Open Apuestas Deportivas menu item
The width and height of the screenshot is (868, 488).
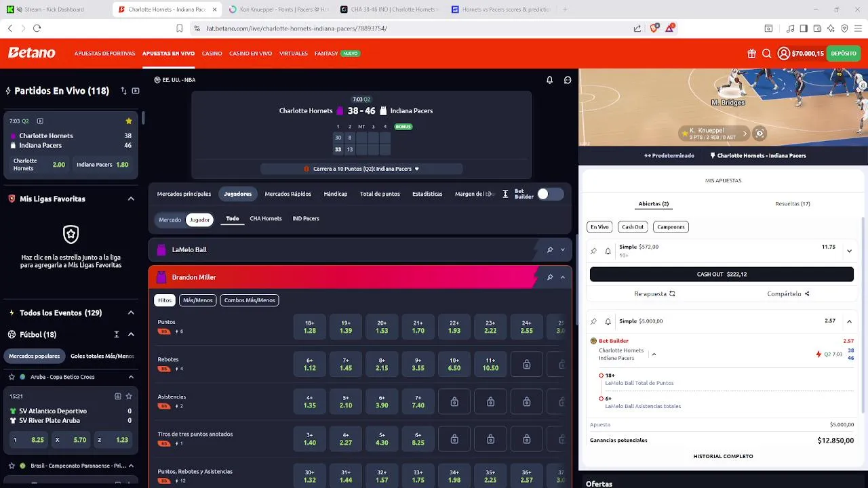[x=104, y=54]
